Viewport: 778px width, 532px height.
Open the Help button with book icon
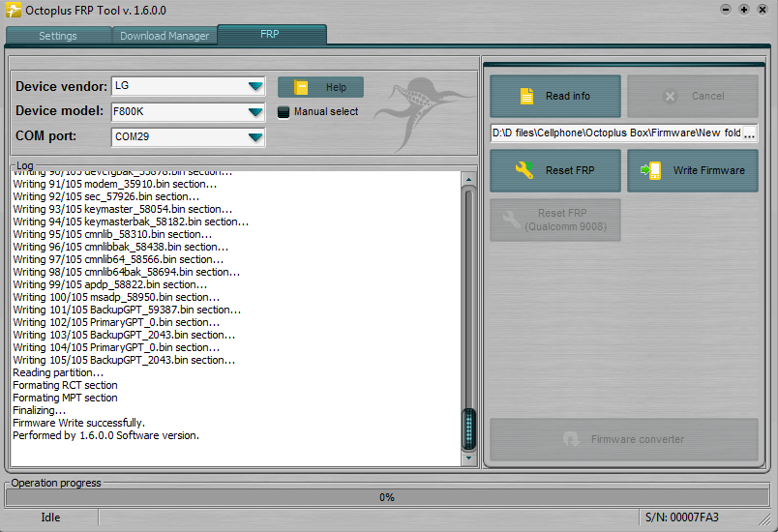tap(320, 87)
